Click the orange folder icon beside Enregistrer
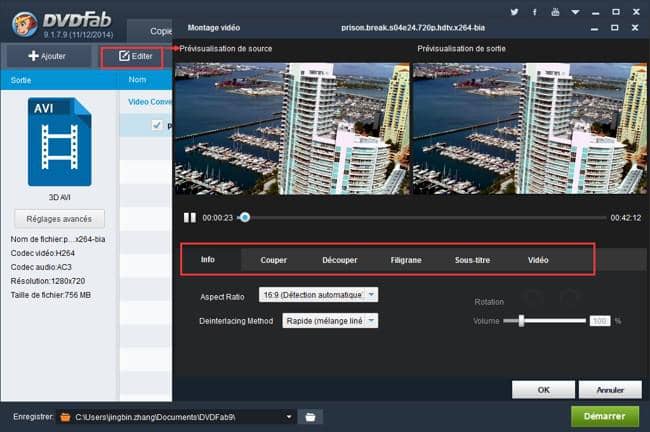650x432 pixels. pyautogui.click(x=65, y=417)
